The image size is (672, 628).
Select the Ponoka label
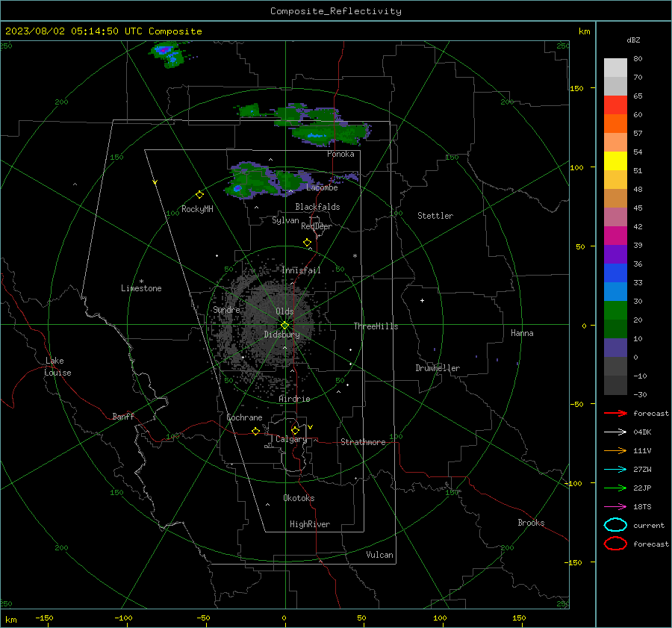pos(340,154)
